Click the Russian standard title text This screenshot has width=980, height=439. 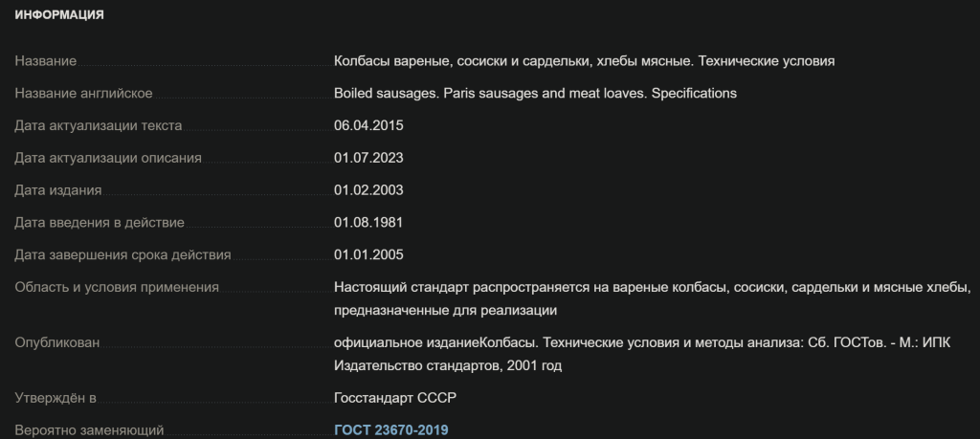[585, 61]
